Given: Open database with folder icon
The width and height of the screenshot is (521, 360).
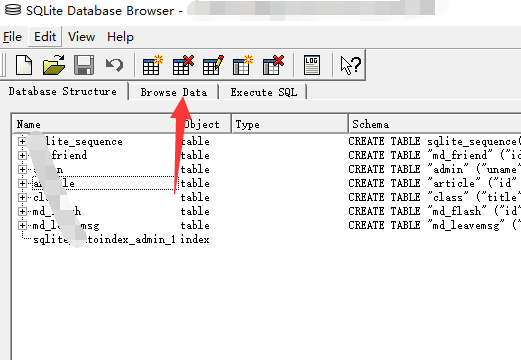Looking at the screenshot, I should point(54,65).
